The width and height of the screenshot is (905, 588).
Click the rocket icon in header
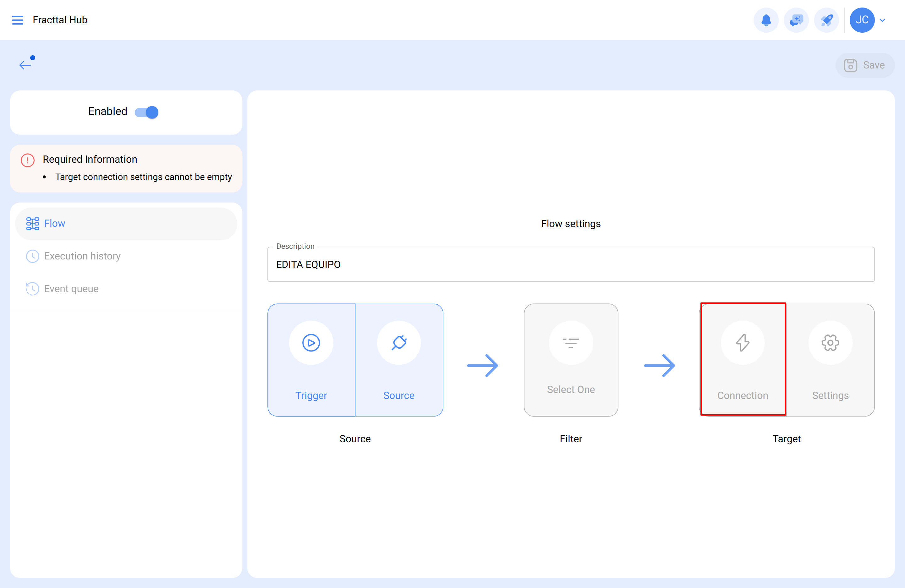coord(826,20)
